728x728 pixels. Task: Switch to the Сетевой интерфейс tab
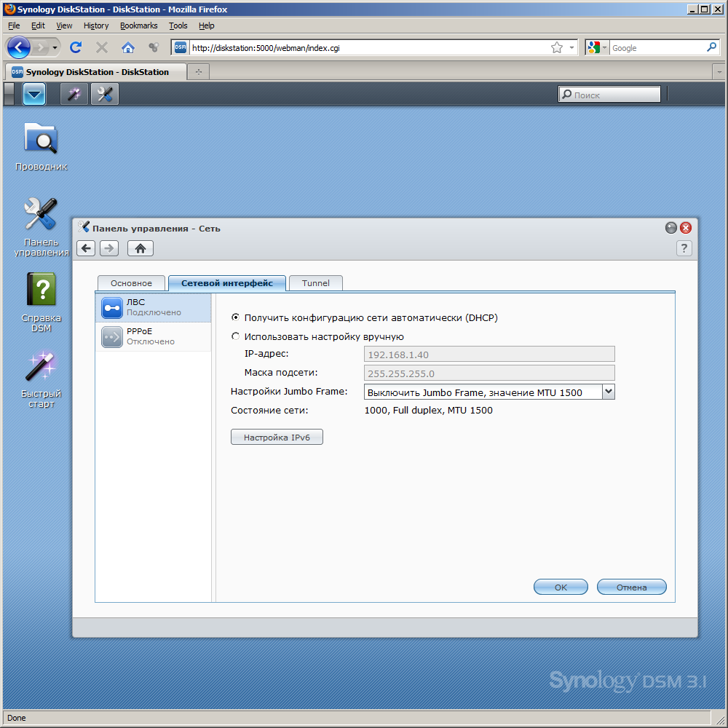click(227, 282)
